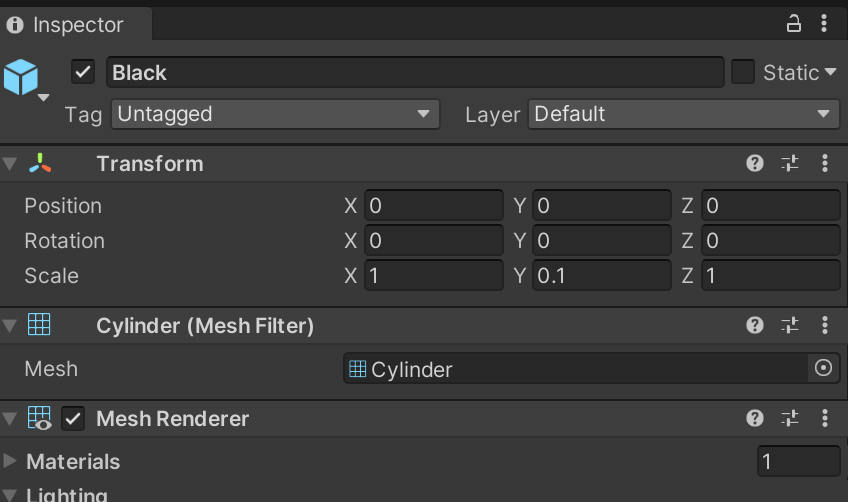
Task: Open Transform presets slider icon
Action: pos(790,163)
